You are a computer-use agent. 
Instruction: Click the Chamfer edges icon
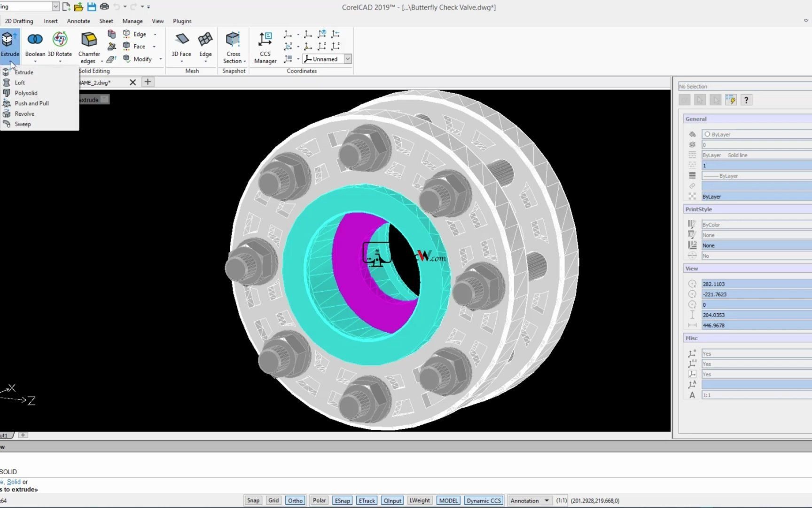pyautogui.click(x=89, y=40)
